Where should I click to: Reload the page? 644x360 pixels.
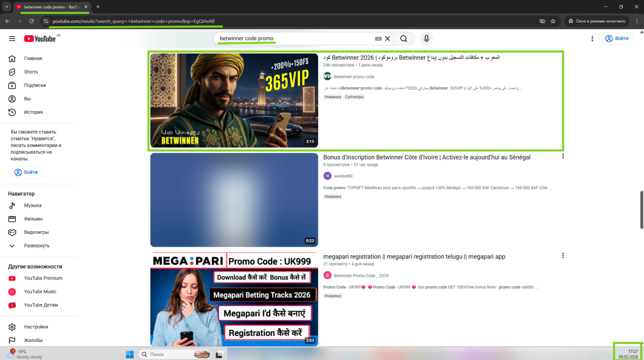tap(31, 21)
